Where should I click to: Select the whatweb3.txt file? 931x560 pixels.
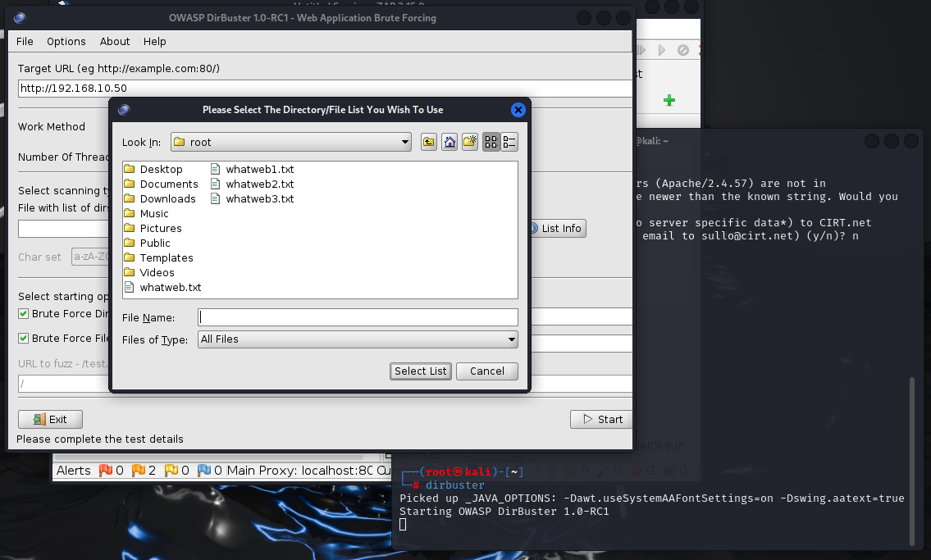click(253, 199)
